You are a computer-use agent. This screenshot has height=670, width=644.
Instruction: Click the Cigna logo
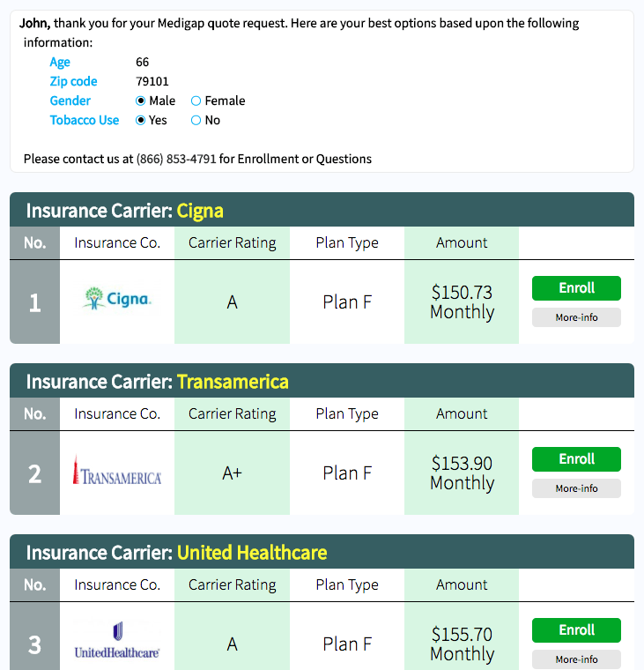pos(116,299)
